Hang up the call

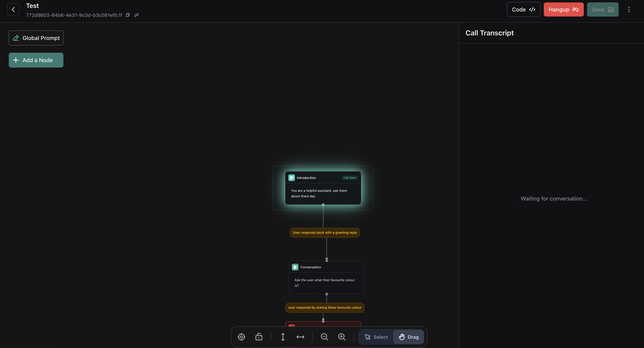[x=563, y=9]
